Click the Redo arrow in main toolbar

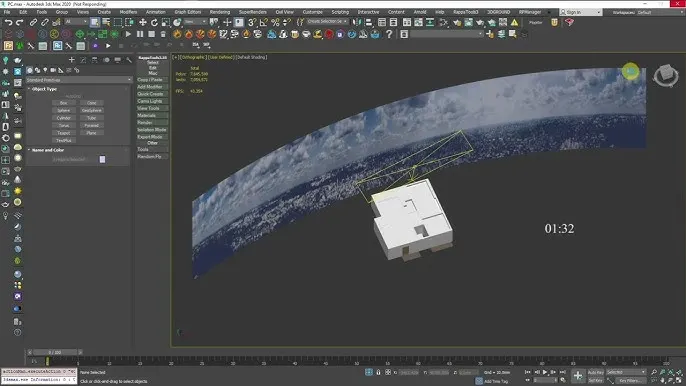tap(19, 22)
